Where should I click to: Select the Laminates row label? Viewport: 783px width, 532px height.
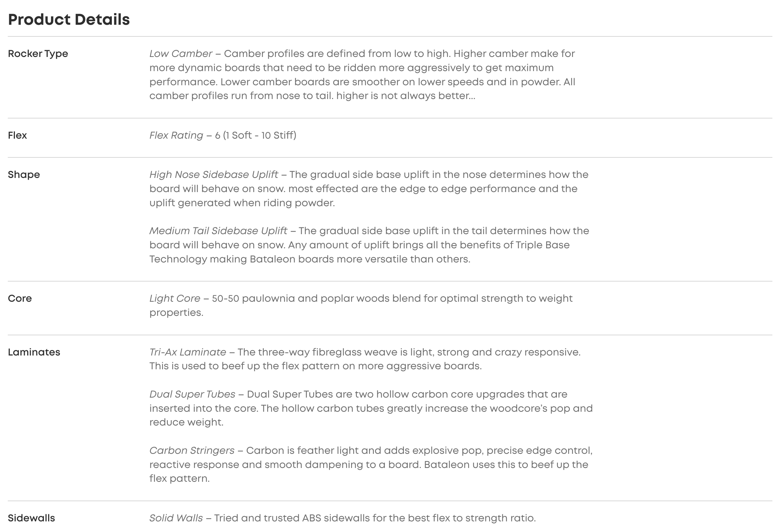34,352
